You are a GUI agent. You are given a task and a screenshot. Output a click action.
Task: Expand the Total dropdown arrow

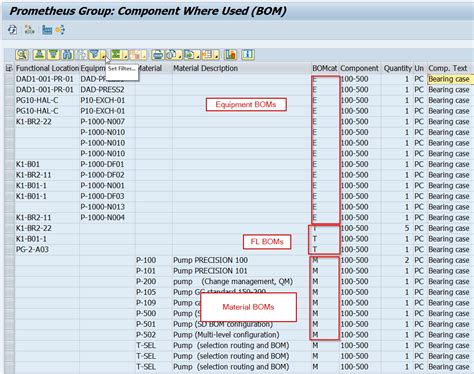(125, 56)
